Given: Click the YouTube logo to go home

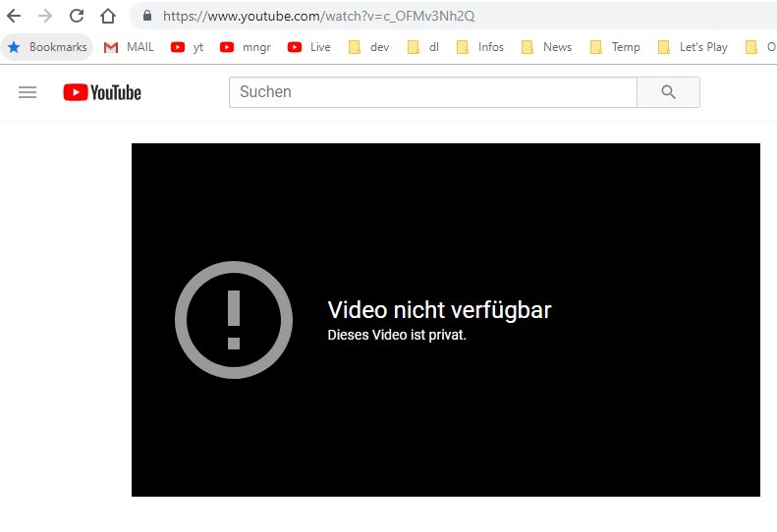Looking at the screenshot, I should [102, 92].
